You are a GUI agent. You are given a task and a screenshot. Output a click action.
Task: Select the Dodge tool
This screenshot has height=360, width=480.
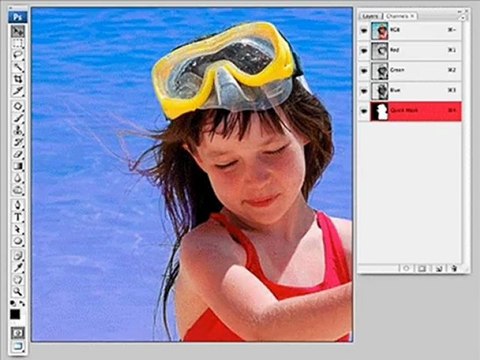(x=18, y=190)
